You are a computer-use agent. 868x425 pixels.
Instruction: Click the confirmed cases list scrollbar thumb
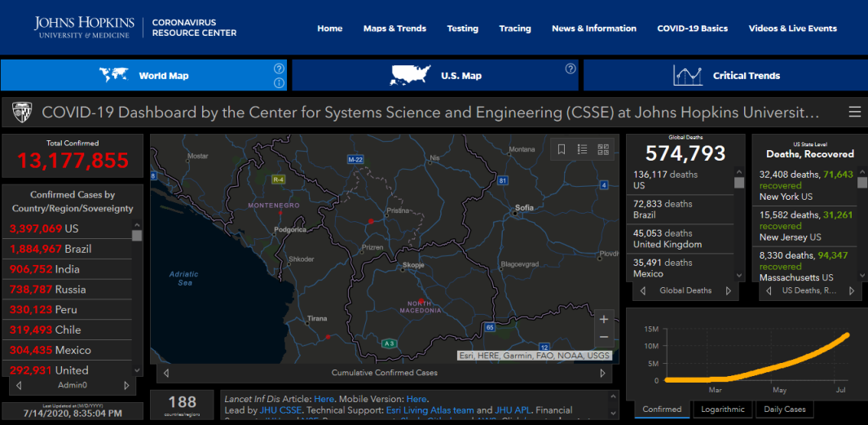click(137, 236)
